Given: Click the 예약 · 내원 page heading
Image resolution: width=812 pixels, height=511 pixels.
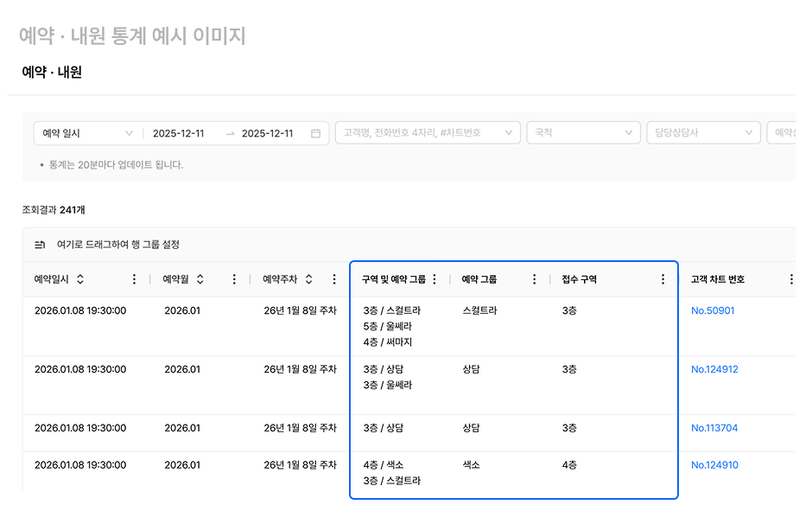Looking at the screenshot, I should point(52,72).
